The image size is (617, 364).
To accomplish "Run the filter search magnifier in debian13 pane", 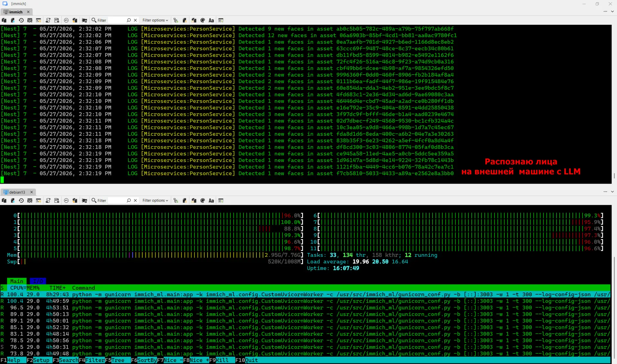I will click(129, 201).
